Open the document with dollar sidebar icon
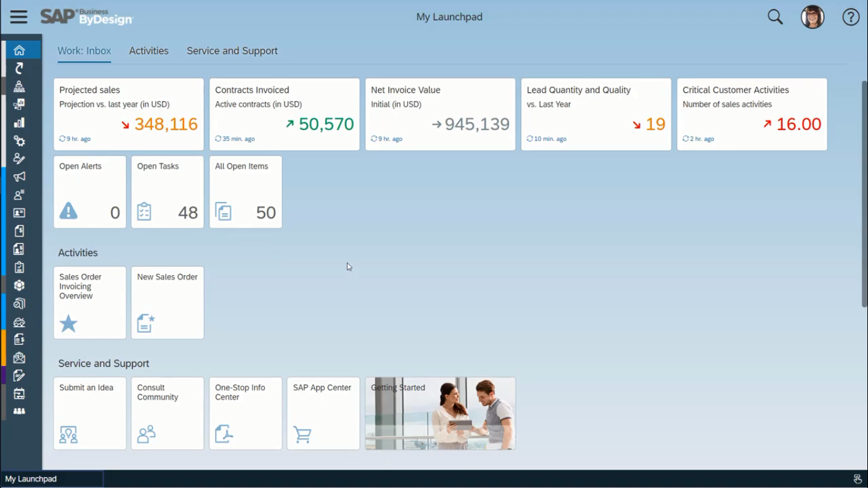Image resolution: width=868 pixels, height=488 pixels. click(19, 339)
